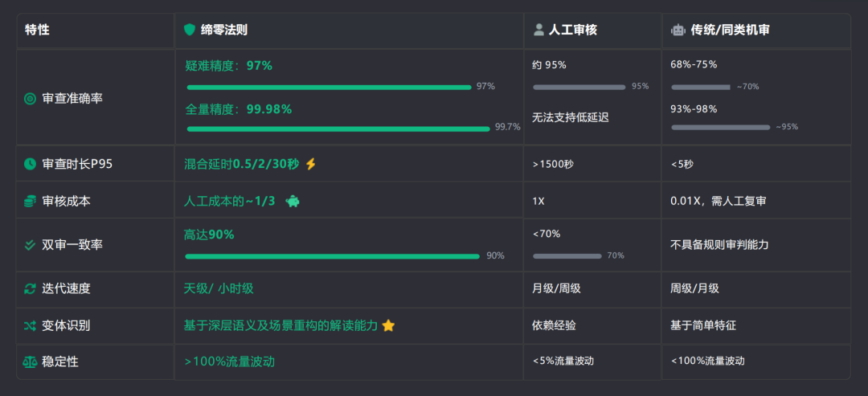
Task: Click the star icon after 解读能力
Action: click(x=388, y=325)
